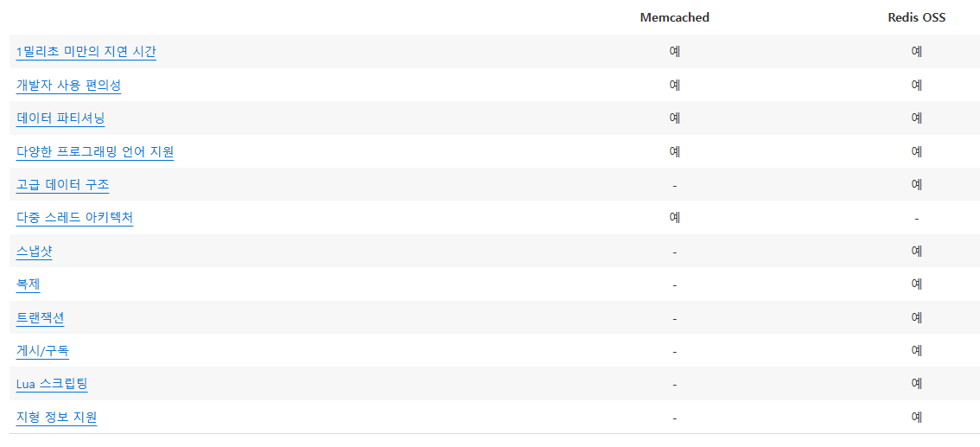Follow the 다양한 프로그래밍 언어 지원 link
Viewport: 980px width, 447px height.
point(95,151)
